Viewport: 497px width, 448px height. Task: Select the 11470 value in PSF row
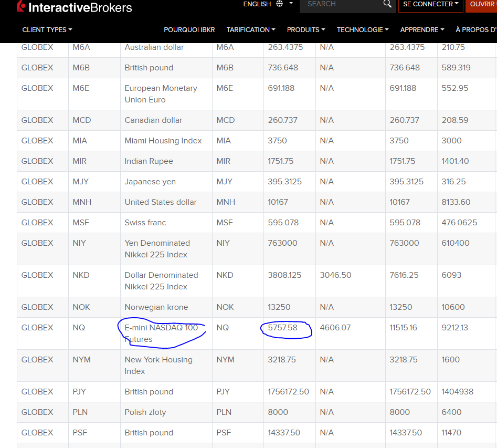tap(451, 433)
